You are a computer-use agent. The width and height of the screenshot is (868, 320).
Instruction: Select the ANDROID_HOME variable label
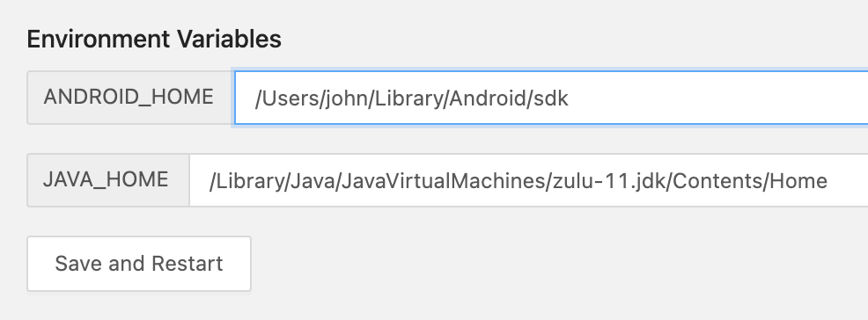(129, 98)
